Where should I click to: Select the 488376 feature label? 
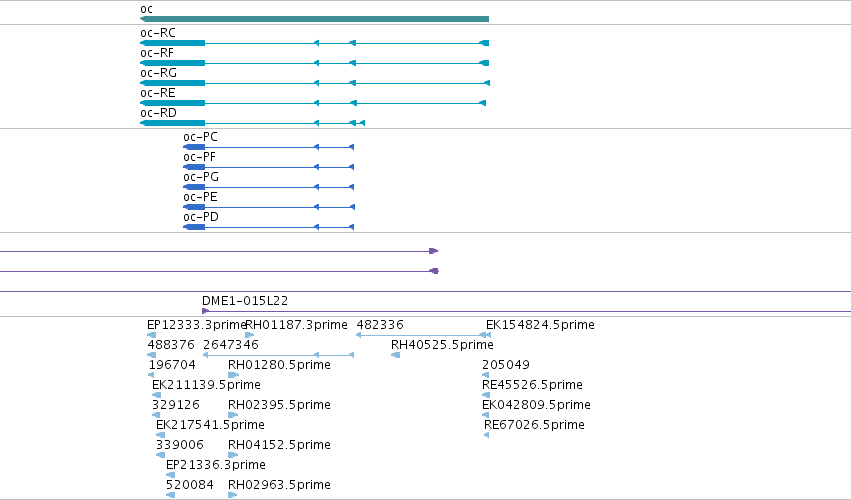point(171,345)
